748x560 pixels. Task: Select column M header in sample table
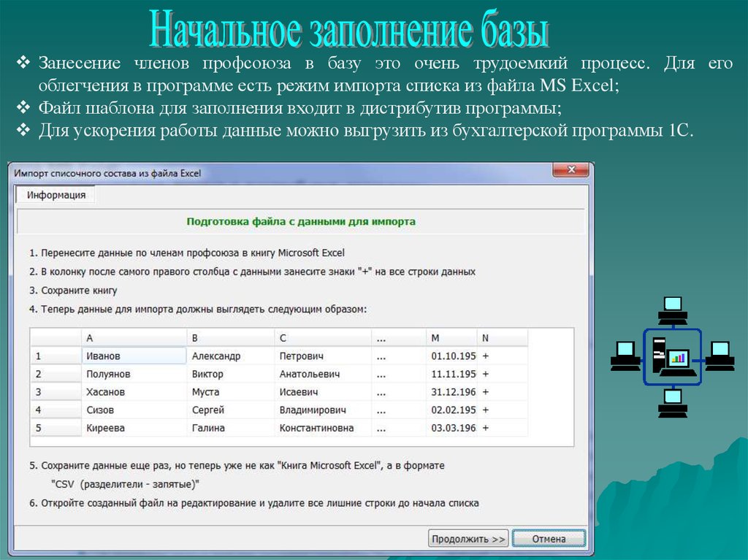tap(451, 338)
